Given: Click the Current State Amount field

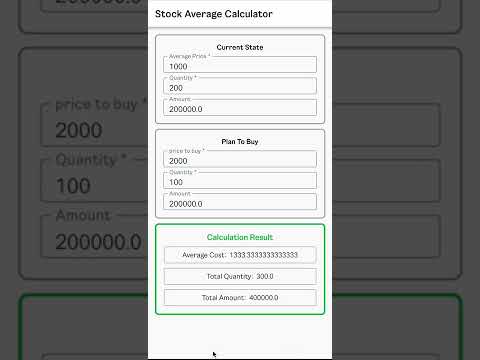Looking at the screenshot, I should 240,107.
